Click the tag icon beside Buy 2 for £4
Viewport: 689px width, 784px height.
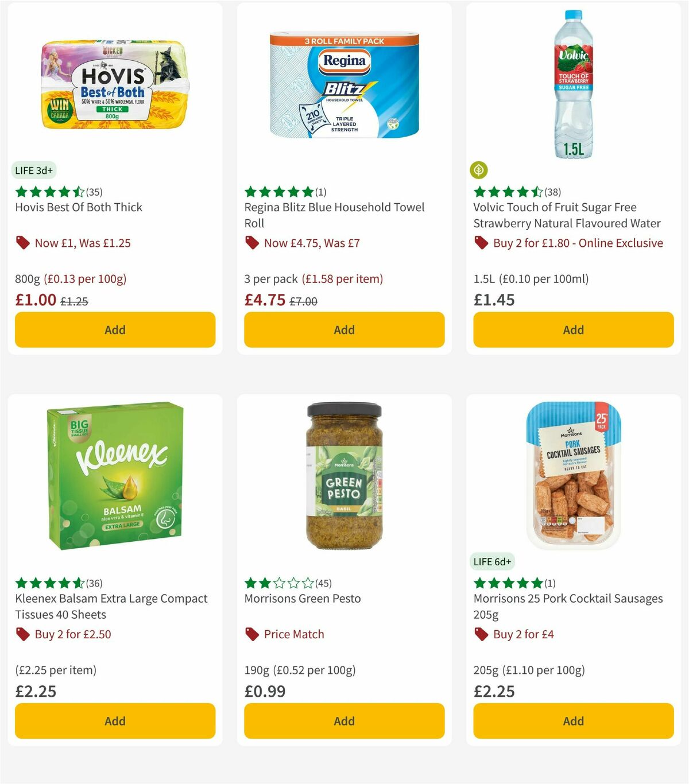tap(481, 634)
